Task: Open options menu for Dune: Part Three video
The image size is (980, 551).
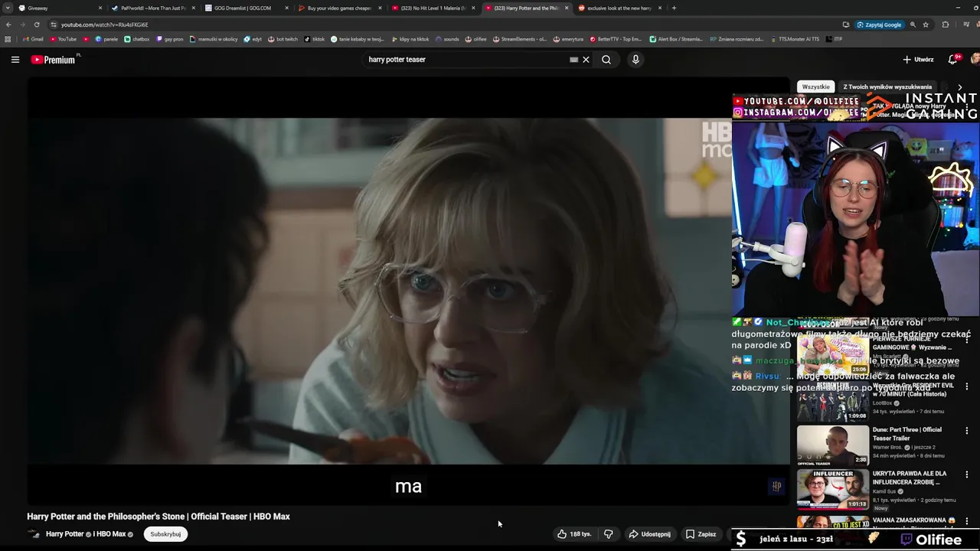Action: pos(967,431)
